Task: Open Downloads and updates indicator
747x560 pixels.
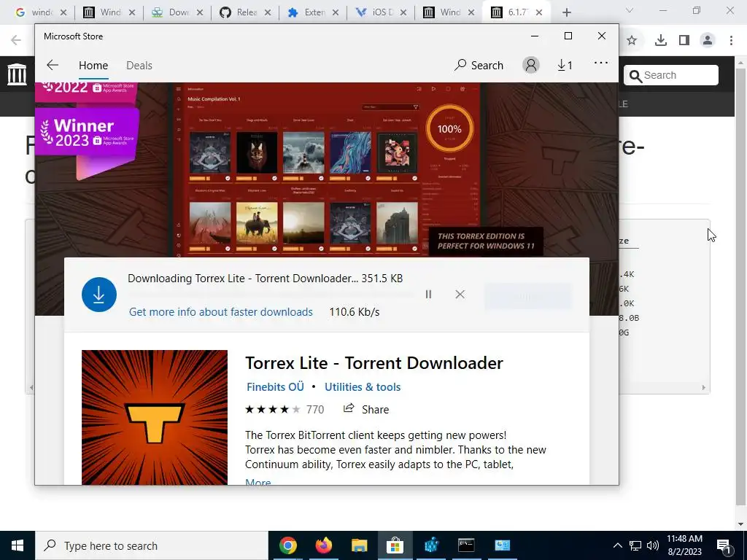Action: [x=565, y=65]
